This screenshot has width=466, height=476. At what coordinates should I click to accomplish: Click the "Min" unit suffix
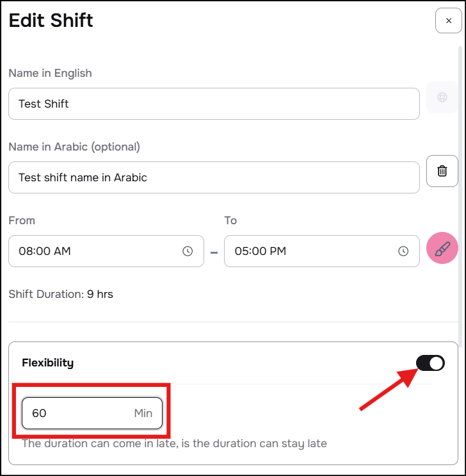tap(143, 413)
